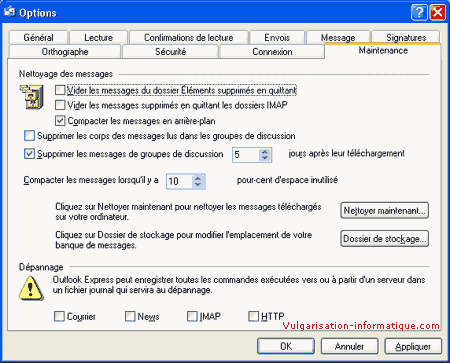Go to the Connexion tab
The height and width of the screenshot is (363, 450).
(x=272, y=52)
